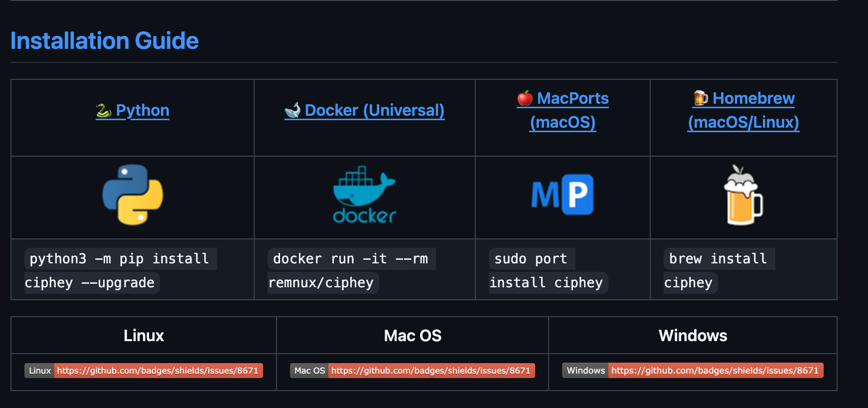Click the snake emoji beside Python link

104,110
